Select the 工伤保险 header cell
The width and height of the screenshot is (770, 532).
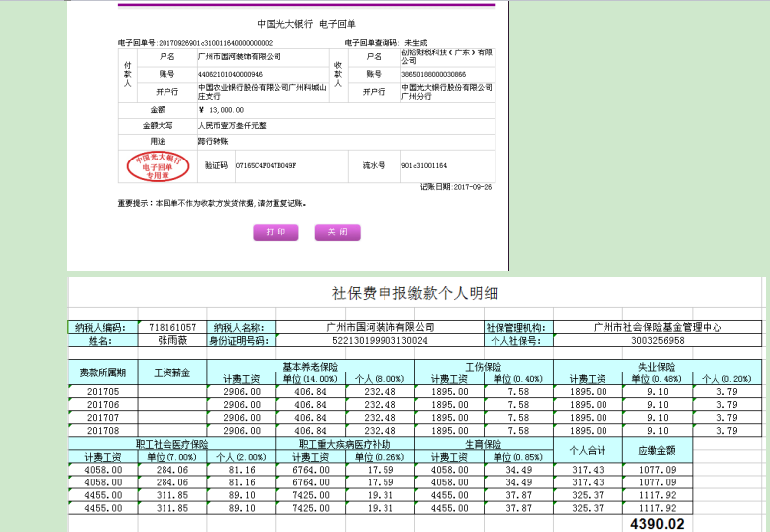click(485, 367)
